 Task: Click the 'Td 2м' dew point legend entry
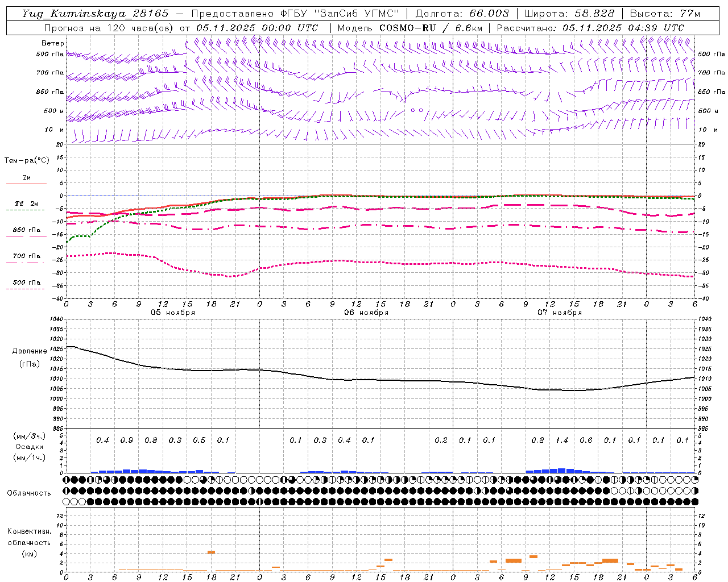tap(27, 203)
